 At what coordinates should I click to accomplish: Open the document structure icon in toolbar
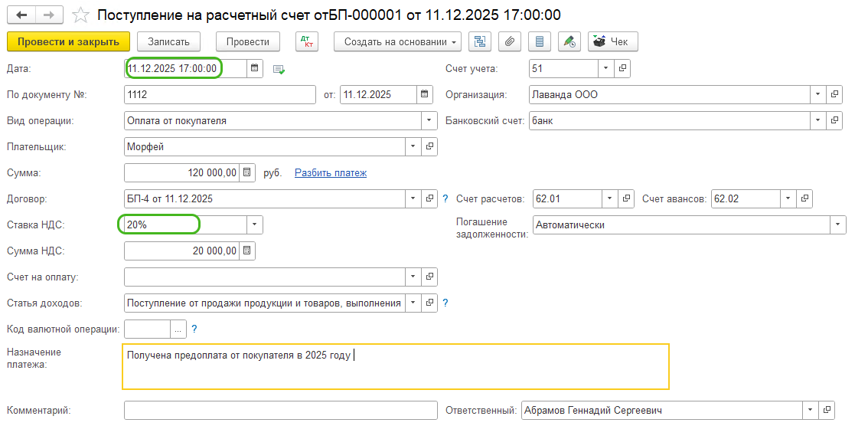(480, 41)
